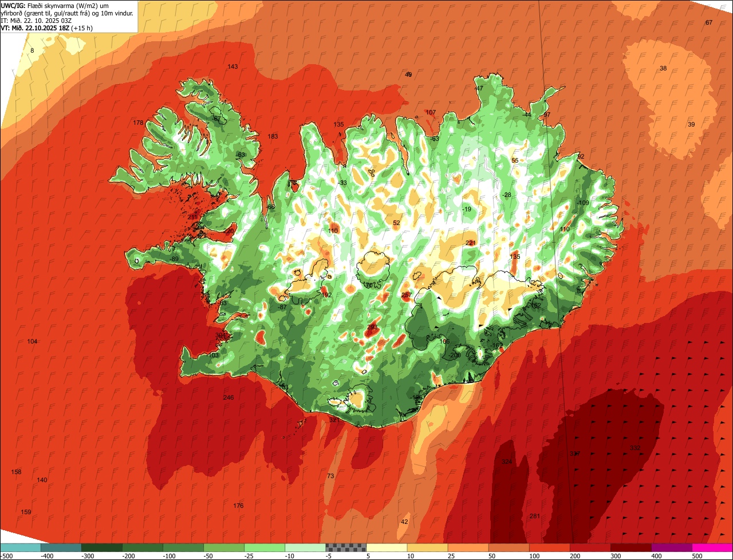Select the map value 321
The image size is (733, 560).
pos(334,420)
